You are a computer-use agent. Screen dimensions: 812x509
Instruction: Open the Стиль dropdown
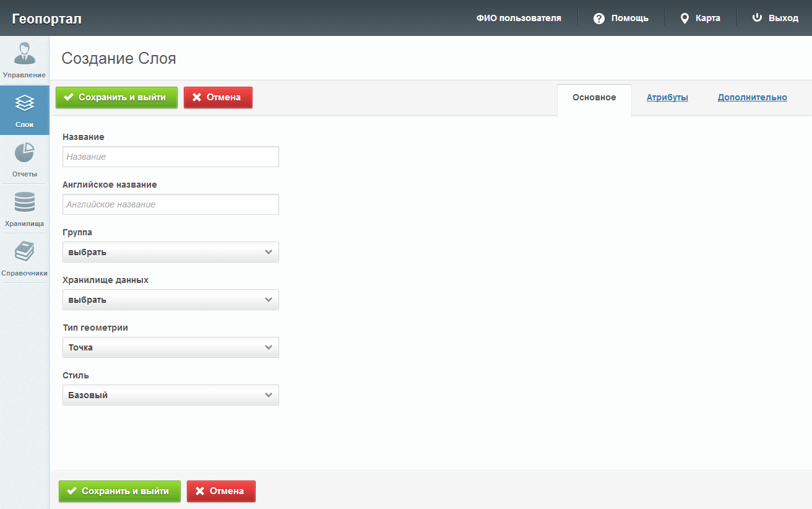tap(170, 395)
